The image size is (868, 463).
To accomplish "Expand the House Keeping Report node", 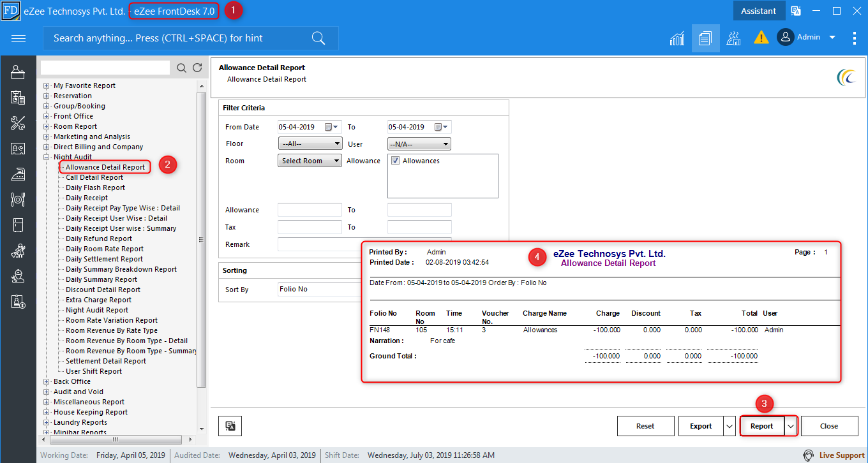I will [x=47, y=412].
